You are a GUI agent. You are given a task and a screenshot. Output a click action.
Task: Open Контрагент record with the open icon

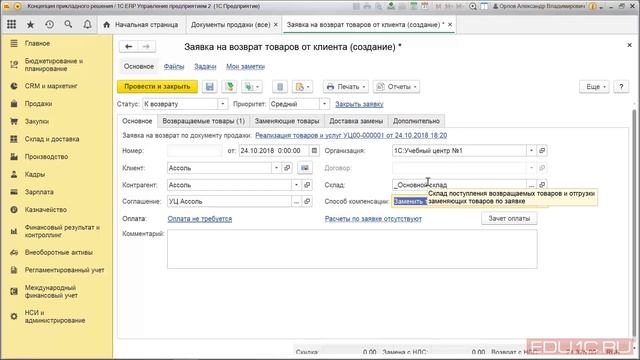(307, 185)
